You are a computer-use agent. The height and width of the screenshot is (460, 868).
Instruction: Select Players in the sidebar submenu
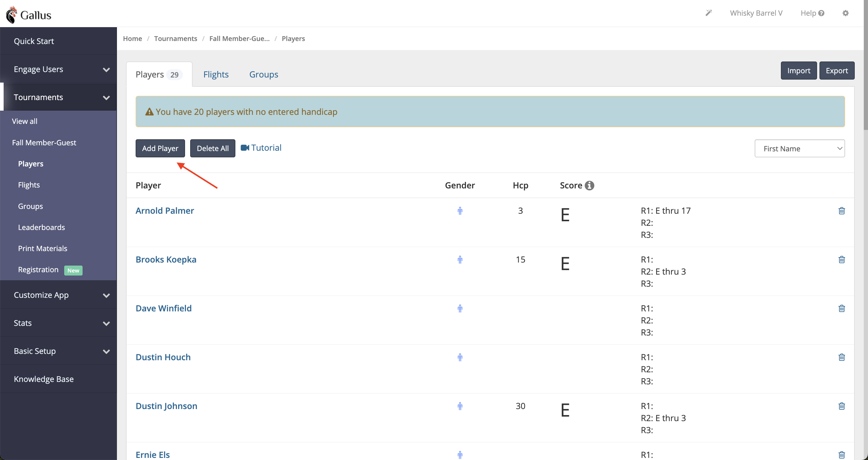[31, 164]
